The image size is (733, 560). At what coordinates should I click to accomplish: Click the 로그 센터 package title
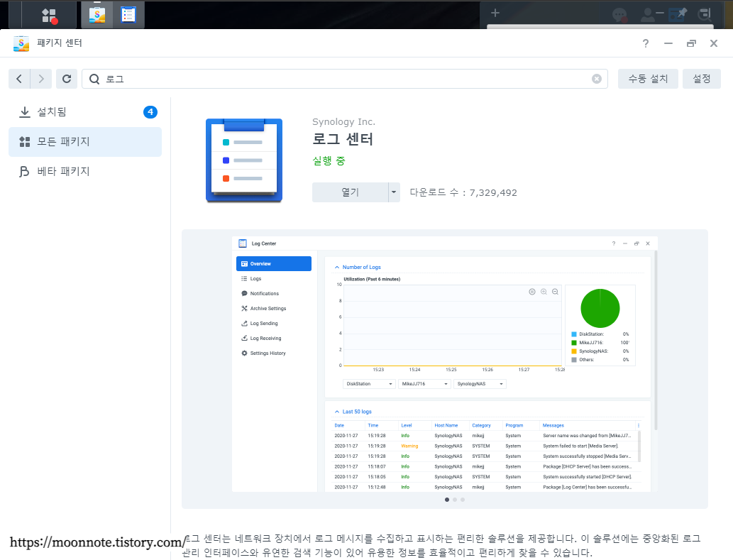click(x=343, y=139)
